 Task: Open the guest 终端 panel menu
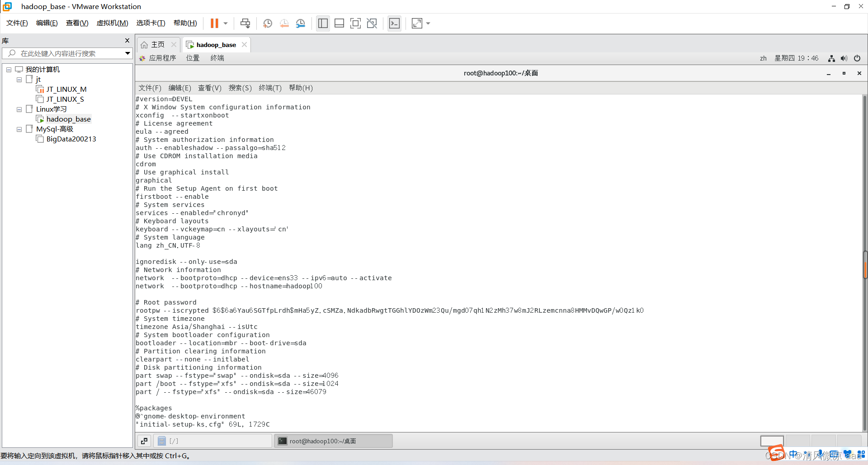(217, 58)
